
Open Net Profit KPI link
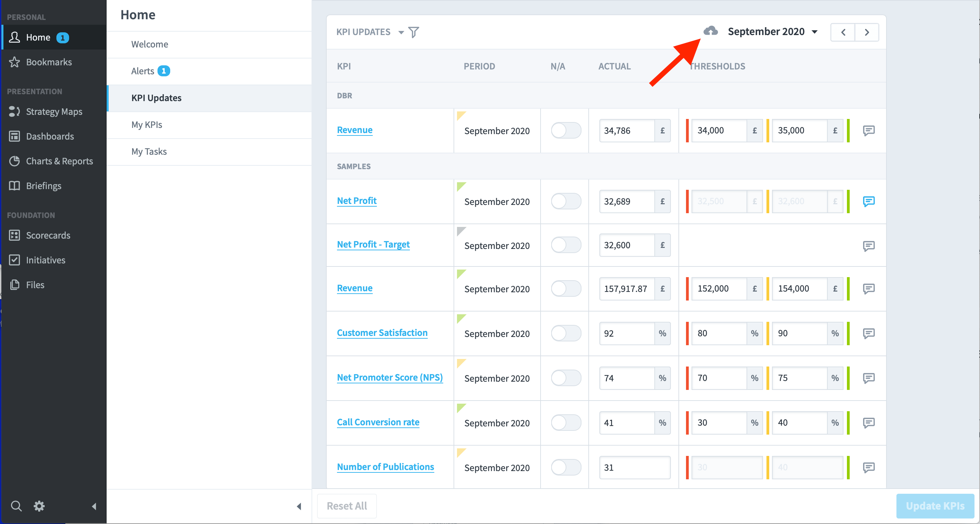click(x=357, y=201)
